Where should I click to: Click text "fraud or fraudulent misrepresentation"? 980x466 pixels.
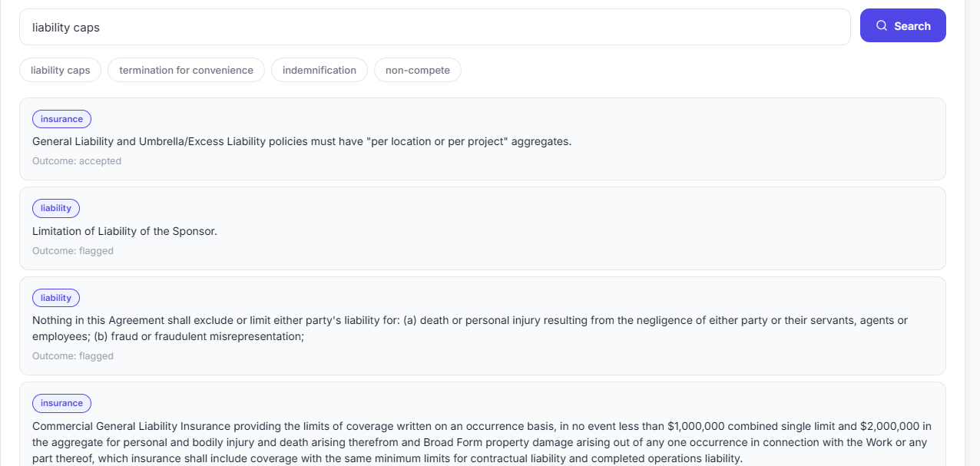pyautogui.click(x=207, y=336)
